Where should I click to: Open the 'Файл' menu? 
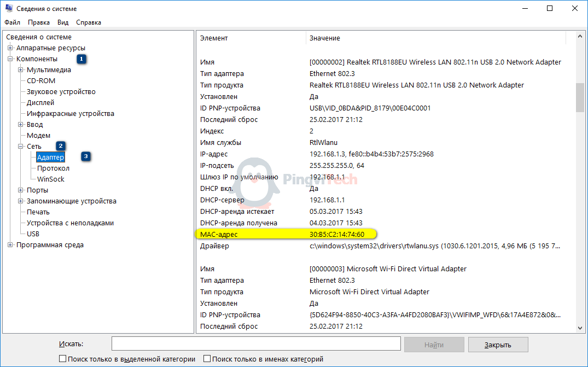[x=12, y=22]
